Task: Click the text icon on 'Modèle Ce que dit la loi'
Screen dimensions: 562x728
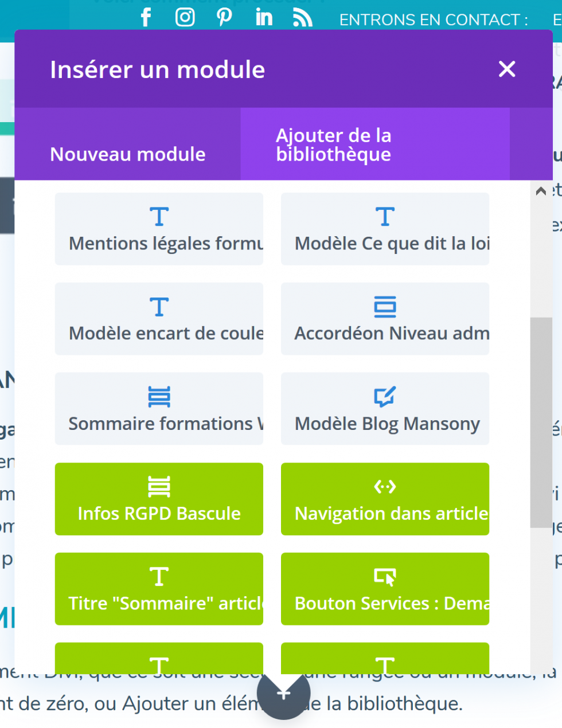Action: click(385, 216)
